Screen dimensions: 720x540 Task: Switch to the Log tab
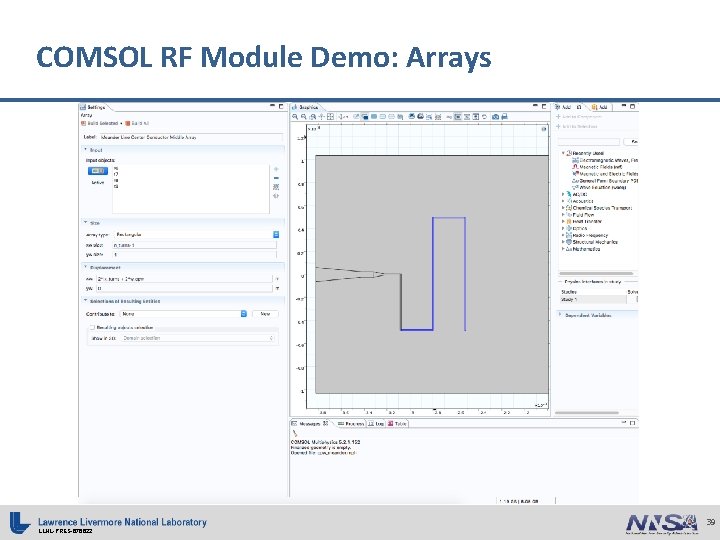(x=376, y=423)
